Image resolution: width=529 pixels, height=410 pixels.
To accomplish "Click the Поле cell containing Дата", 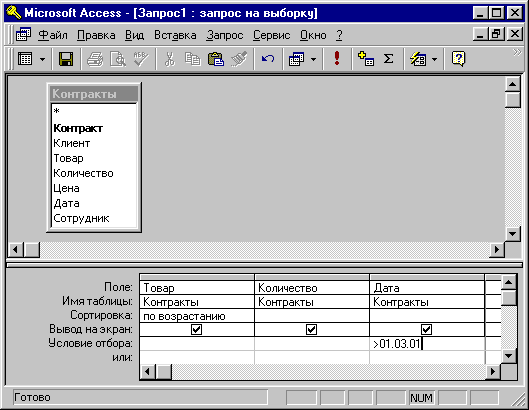I will 427,288.
